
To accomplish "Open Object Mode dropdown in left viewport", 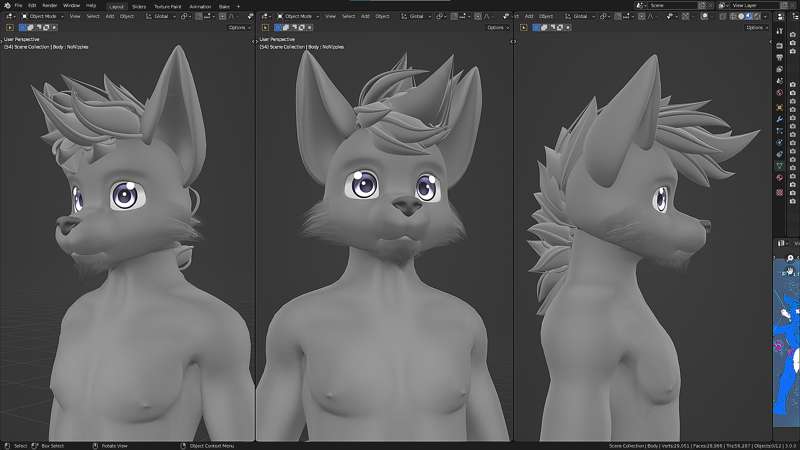I will tap(43, 16).
